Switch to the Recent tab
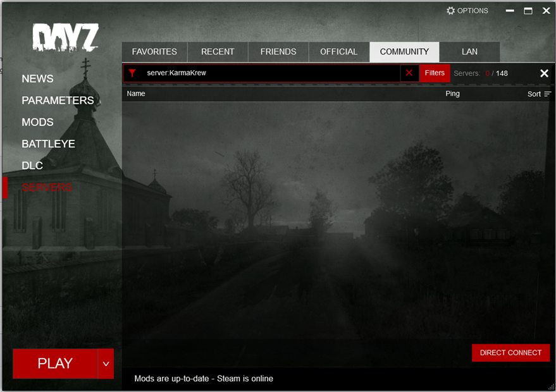The height and width of the screenshot is (392, 556). click(218, 52)
